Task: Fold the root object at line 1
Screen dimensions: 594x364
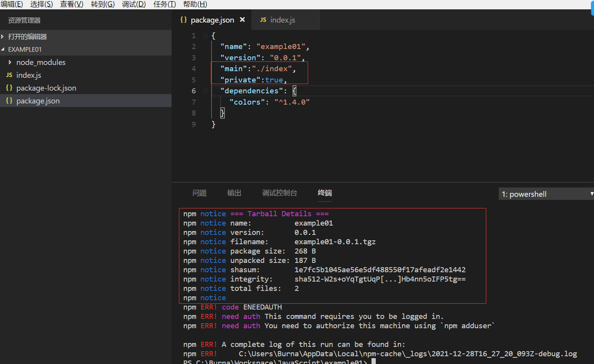Action: click(205, 35)
